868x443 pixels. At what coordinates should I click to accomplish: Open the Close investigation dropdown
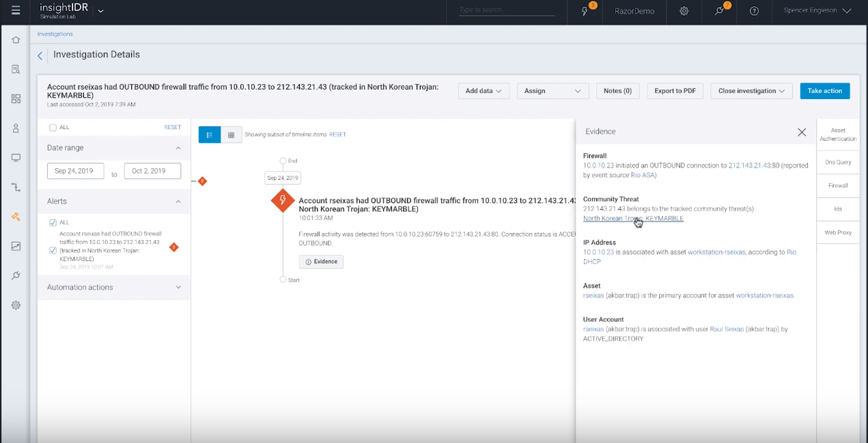751,91
